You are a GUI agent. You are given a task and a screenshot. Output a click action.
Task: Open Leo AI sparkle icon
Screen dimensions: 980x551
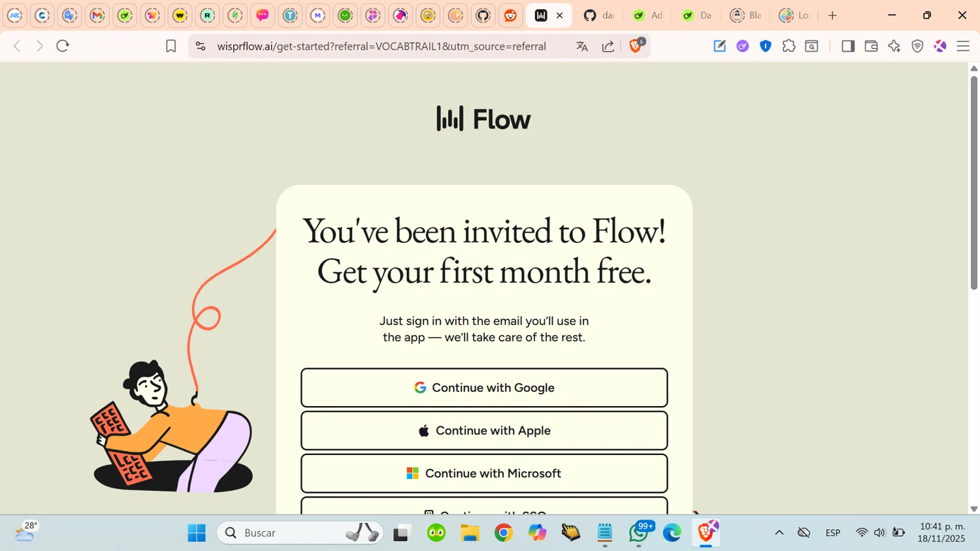[x=894, y=46]
